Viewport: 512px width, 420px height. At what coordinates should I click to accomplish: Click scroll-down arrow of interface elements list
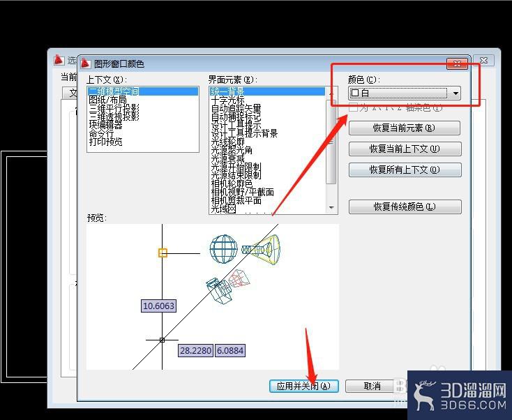click(331, 208)
